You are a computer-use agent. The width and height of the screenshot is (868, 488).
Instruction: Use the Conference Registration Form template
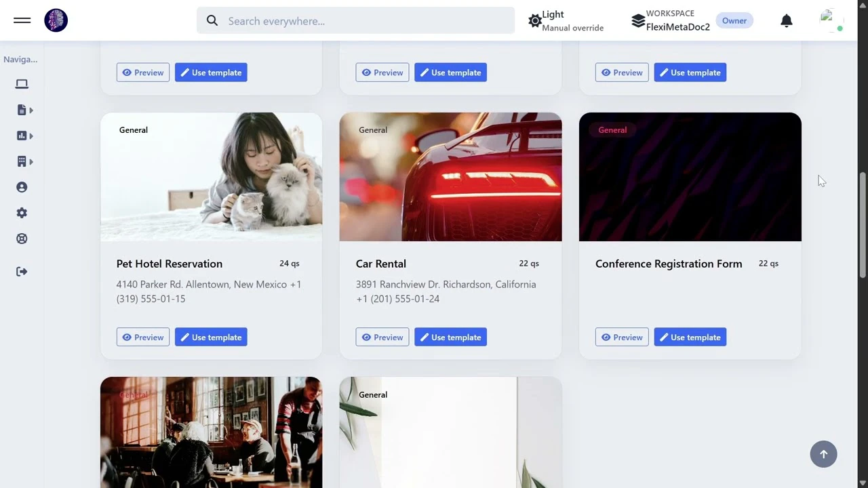point(690,338)
